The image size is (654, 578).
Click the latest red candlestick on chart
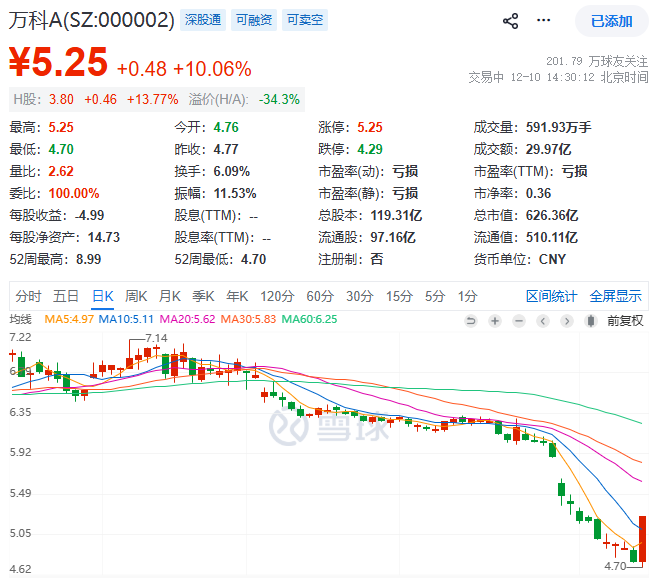point(643,538)
